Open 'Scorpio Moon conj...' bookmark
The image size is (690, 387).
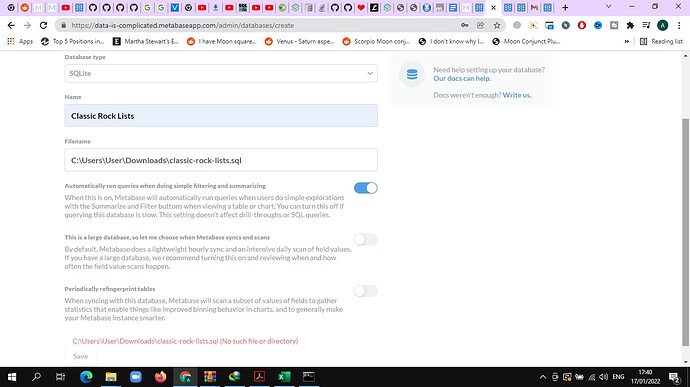pyautogui.click(x=376, y=41)
